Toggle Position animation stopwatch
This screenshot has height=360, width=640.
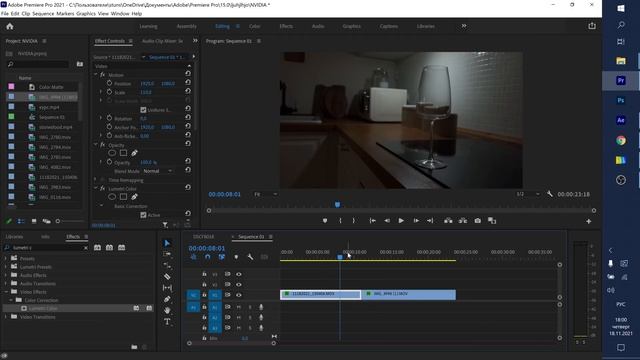(x=109, y=83)
